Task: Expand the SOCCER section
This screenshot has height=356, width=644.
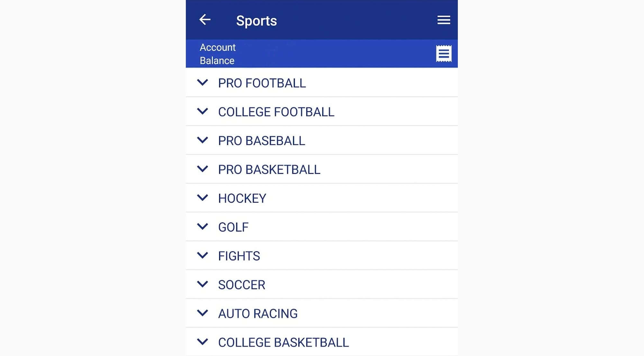Action: click(203, 284)
